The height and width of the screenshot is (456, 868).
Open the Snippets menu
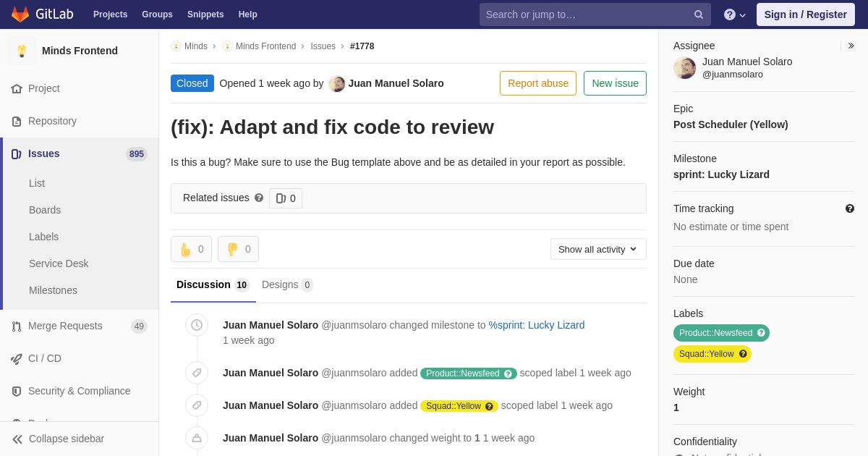[205, 14]
